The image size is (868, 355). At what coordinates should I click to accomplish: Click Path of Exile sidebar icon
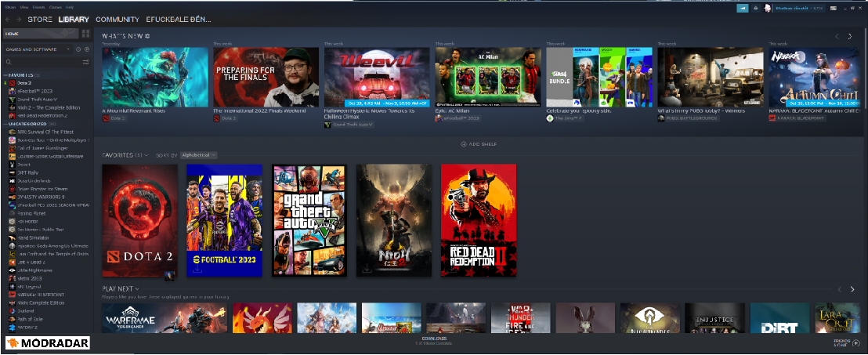(x=12, y=319)
